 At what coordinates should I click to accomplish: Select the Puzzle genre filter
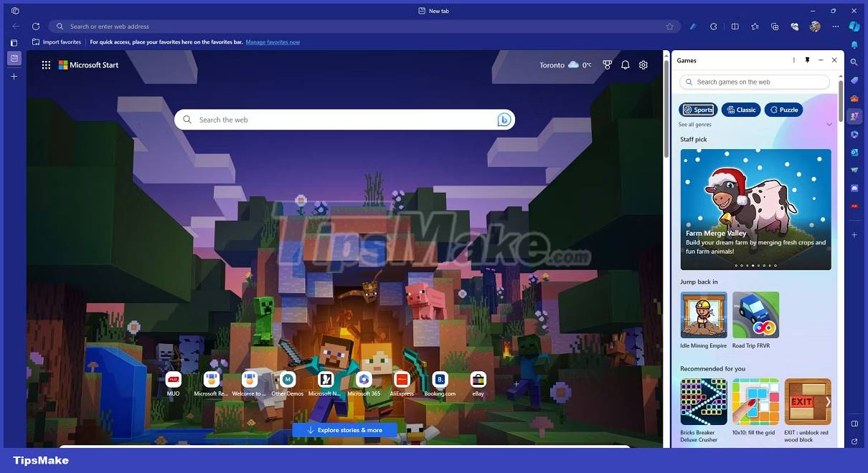point(783,109)
